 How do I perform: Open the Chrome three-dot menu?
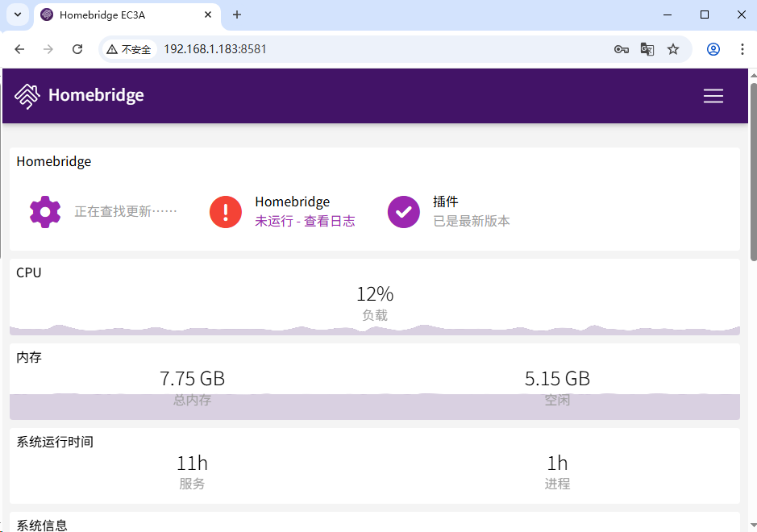pos(742,49)
